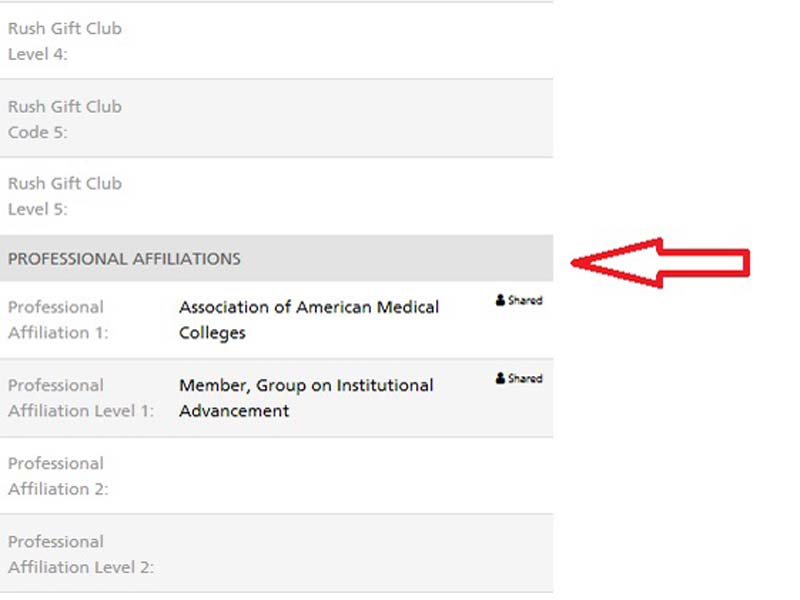
Task: Click the Professional Affiliation Level 1 label
Action: 80,398
